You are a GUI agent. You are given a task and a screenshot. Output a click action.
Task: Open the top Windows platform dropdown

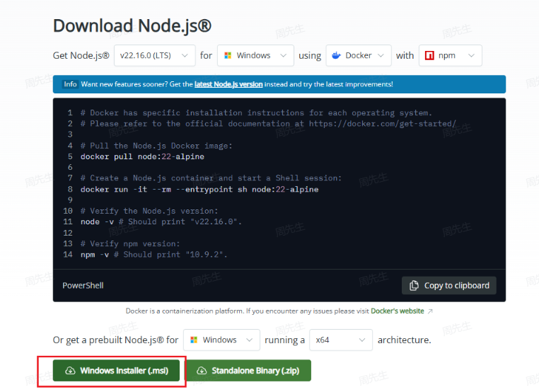tap(255, 55)
